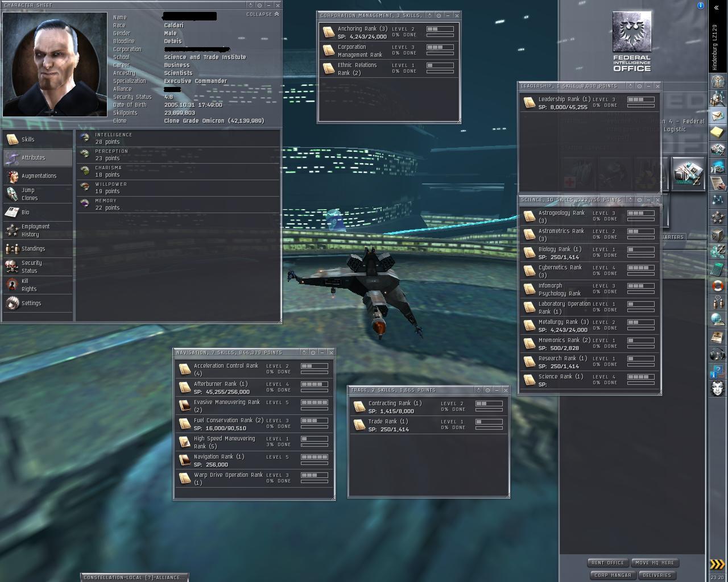This screenshot has height=582, width=728.
Task: Open the Skills tab in Character Sheet
Action: click(x=38, y=139)
